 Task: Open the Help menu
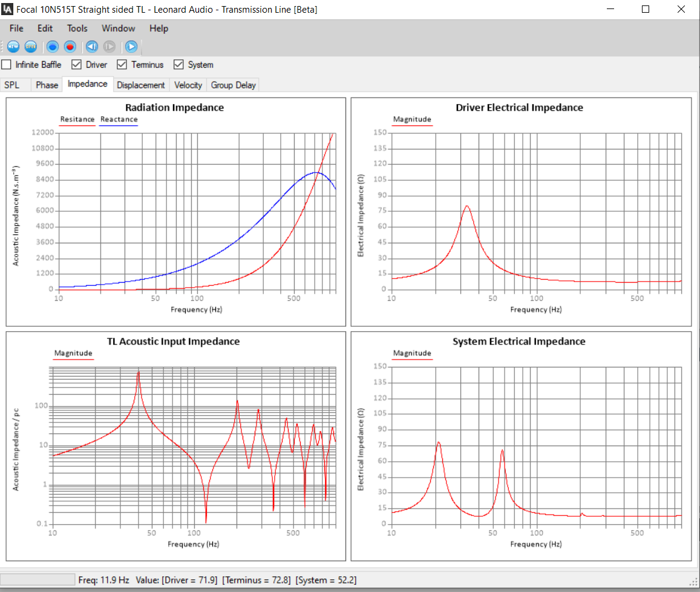[159, 28]
